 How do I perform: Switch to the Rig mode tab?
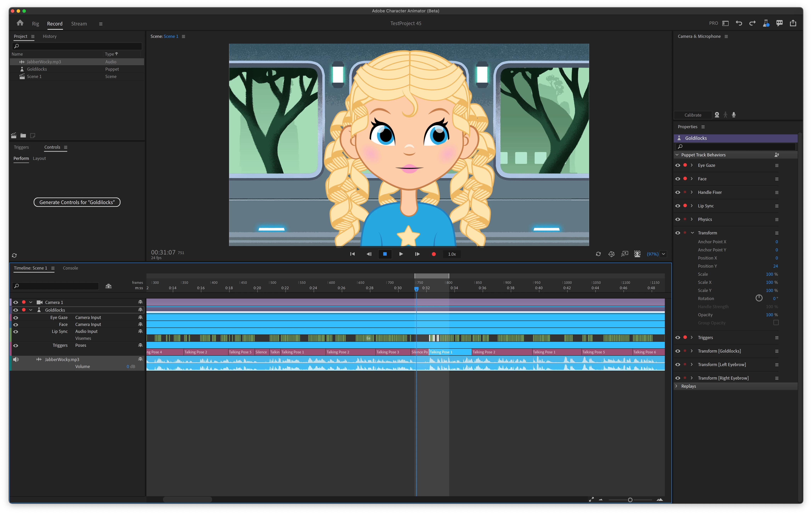pos(35,24)
